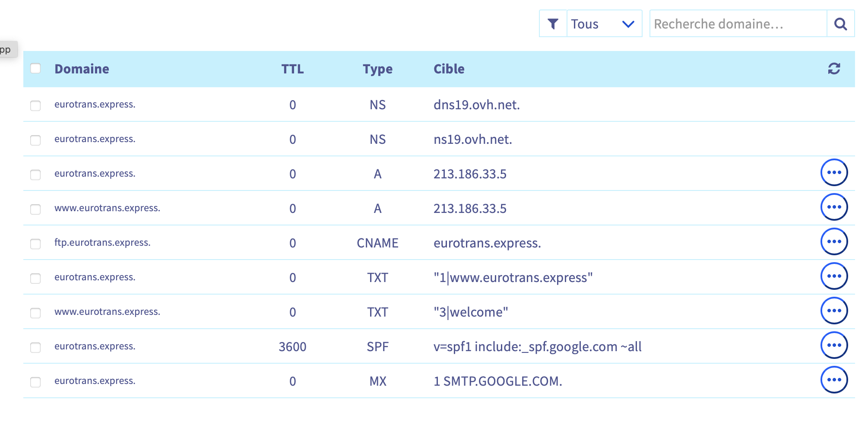Sort by Domaine column header

(x=82, y=69)
